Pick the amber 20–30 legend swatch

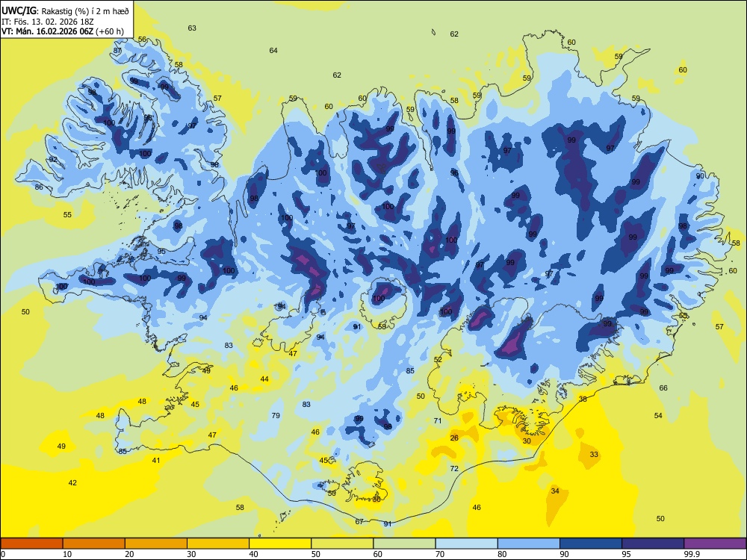(156, 544)
